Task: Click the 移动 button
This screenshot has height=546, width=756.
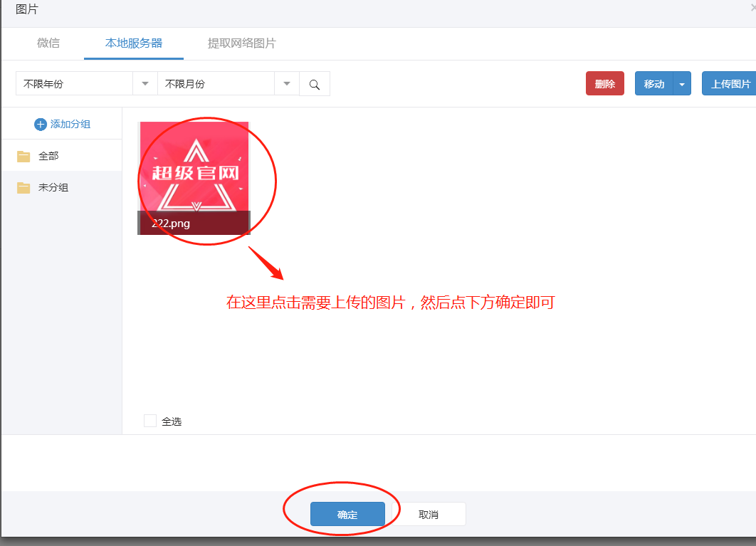Action: pos(653,84)
